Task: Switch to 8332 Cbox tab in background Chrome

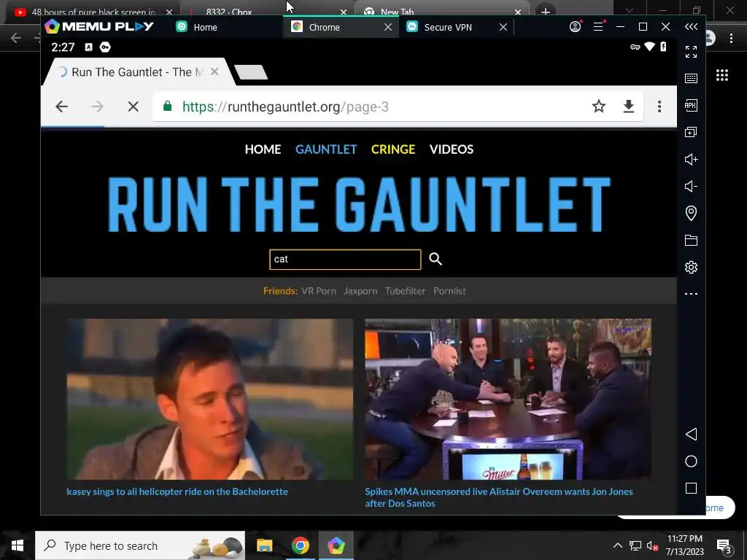Action: [228, 12]
